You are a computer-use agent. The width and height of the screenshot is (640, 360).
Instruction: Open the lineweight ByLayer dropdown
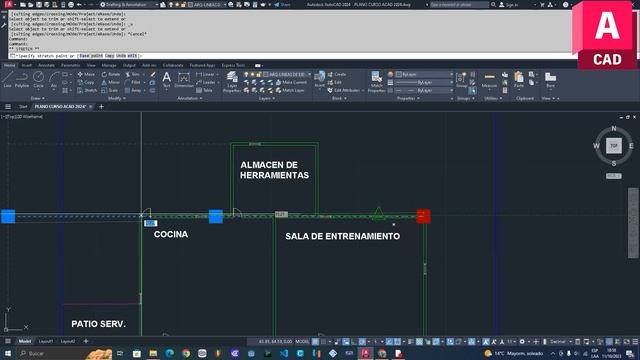click(x=424, y=82)
